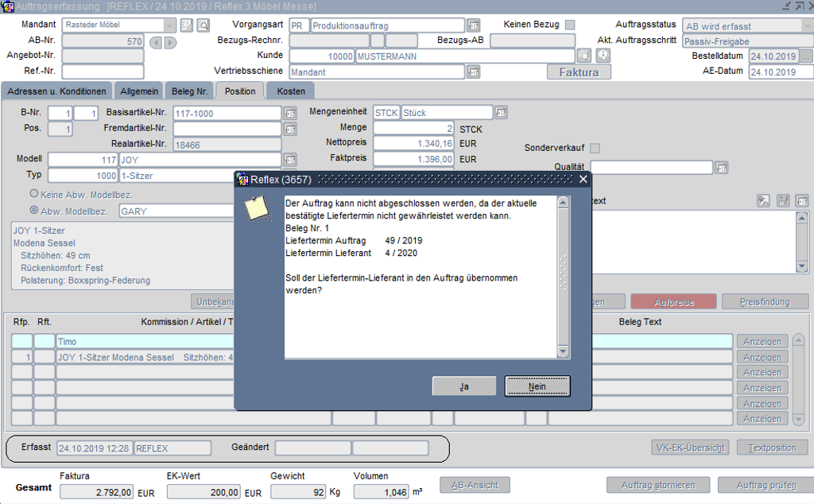Expand the Mandant dropdown
Image resolution: width=814 pixels, height=504 pixels.
click(x=169, y=25)
